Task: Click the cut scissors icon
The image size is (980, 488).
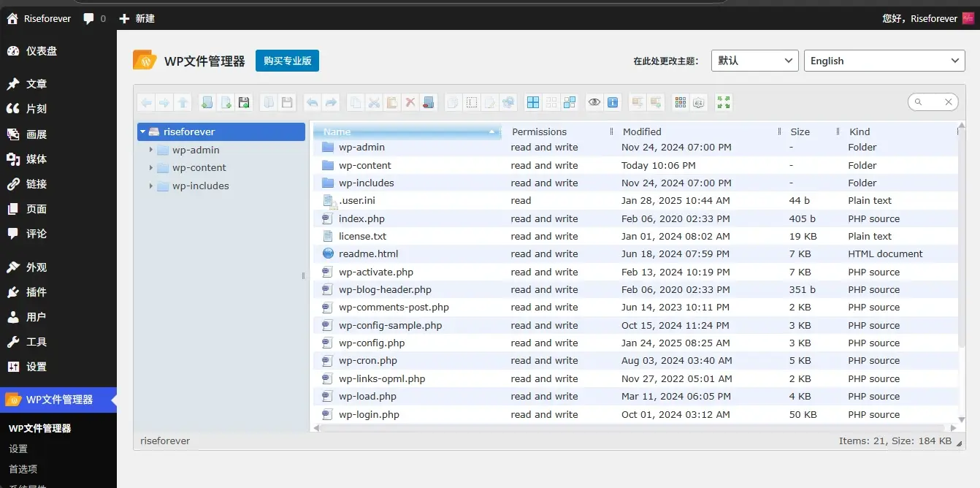Action: coord(373,102)
